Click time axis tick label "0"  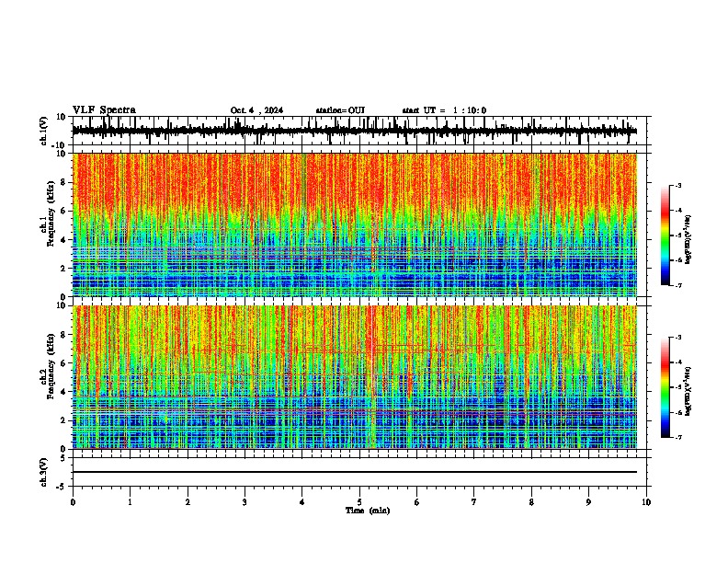click(73, 502)
